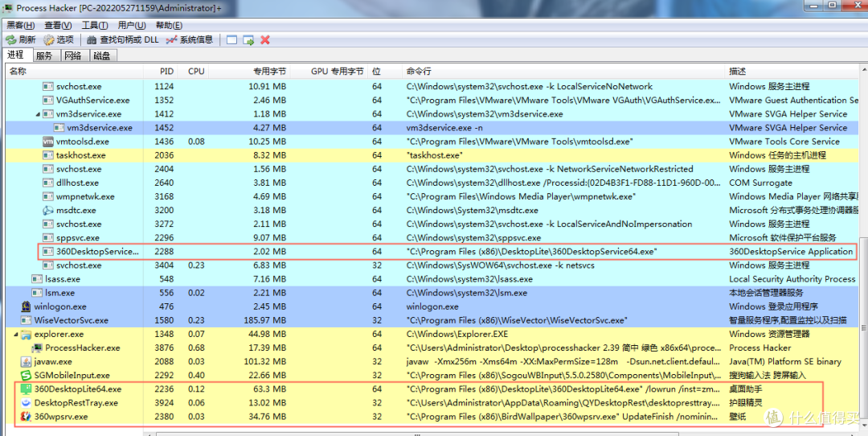Sort by Description (描述) column header

792,72
